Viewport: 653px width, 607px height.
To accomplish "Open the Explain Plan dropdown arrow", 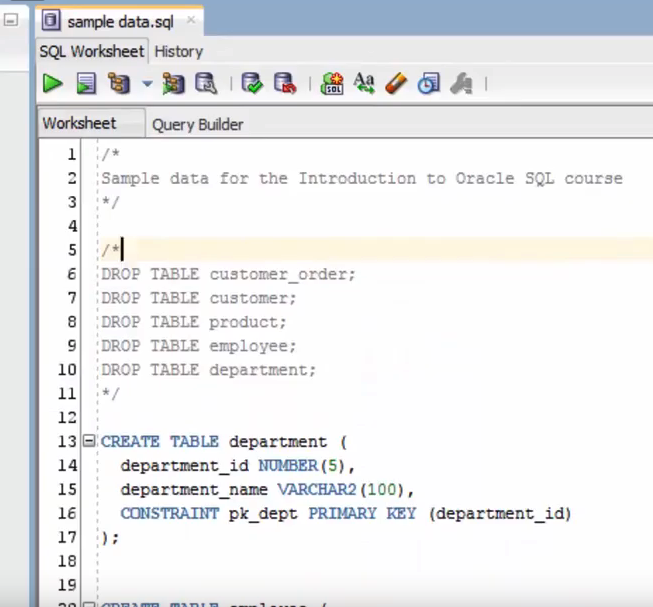I will [146, 84].
